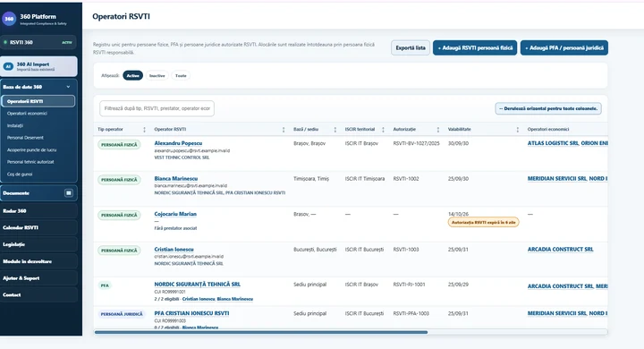Open Acoperire puncte de lucru
644x349 pixels.
click(31, 150)
